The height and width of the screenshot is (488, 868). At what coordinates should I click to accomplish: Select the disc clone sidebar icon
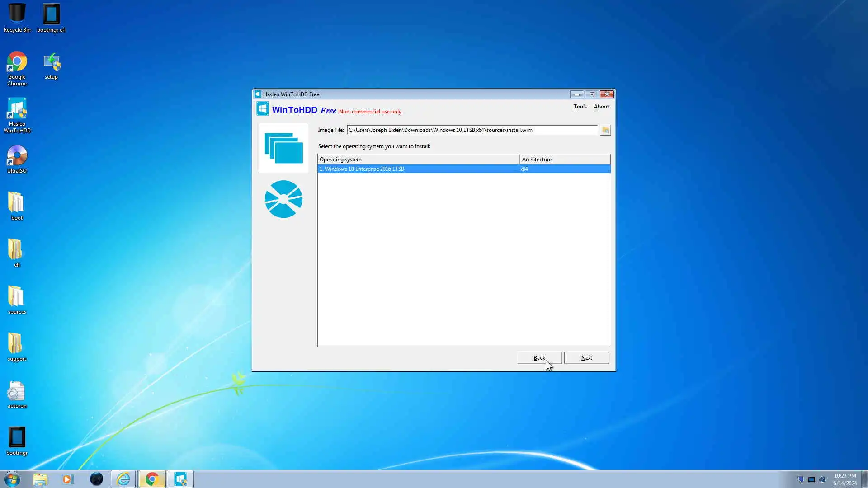pyautogui.click(x=283, y=199)
